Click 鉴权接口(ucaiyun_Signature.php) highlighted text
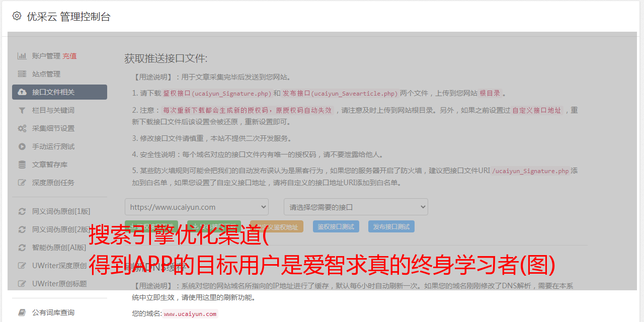The width and height of the screenshot is (644, 322). [x=217, y=93]
